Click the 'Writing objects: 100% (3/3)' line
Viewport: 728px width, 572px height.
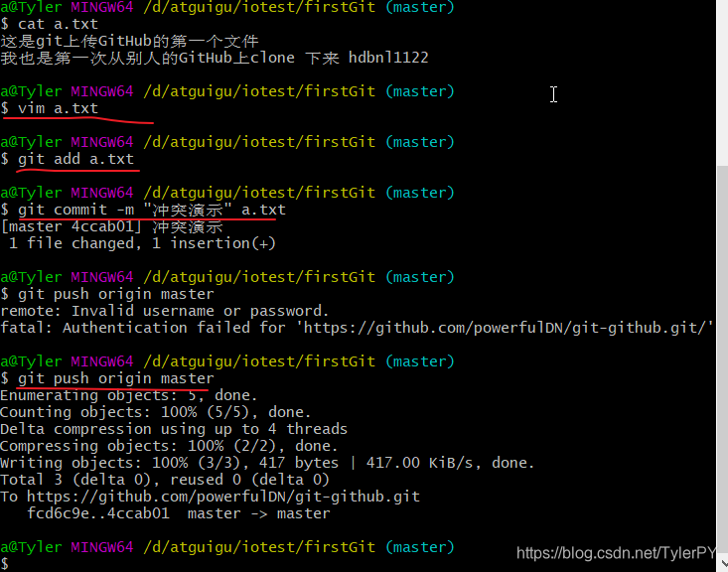267,463
